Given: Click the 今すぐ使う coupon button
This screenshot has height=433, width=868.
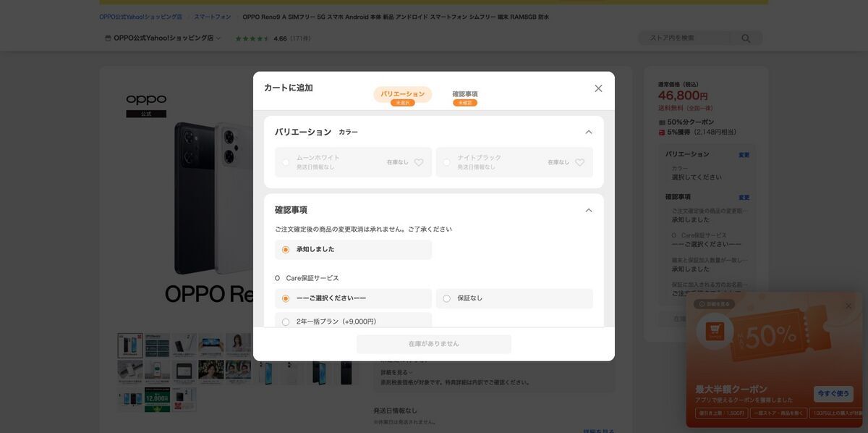Looking at the screenshot, I should pos(833,394).
